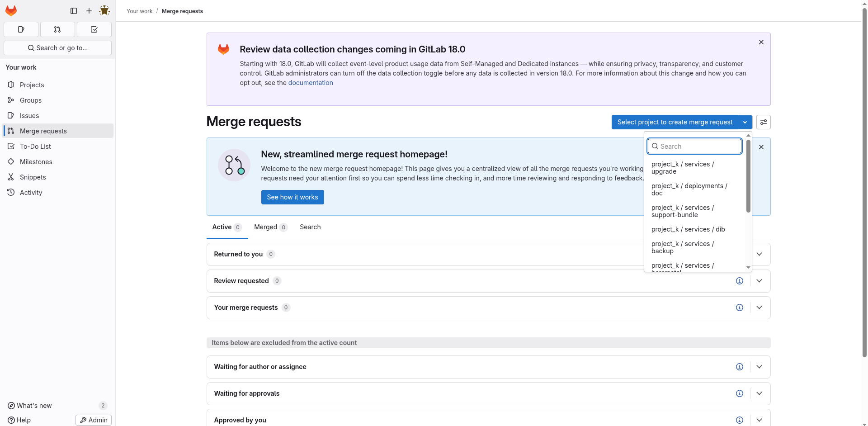Screen dimensions: 868x426
Task: Click the info icon beside Your merge requests
Action: (740, 307)
